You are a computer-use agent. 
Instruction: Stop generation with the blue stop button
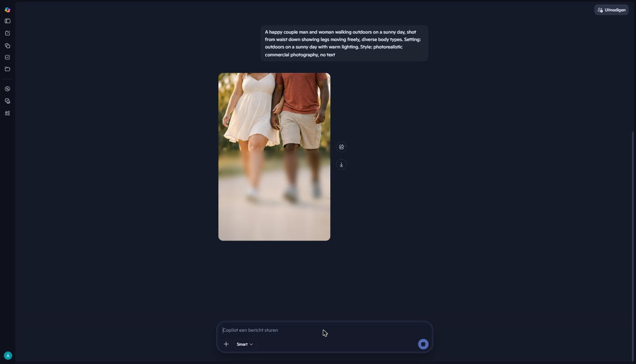423,344
